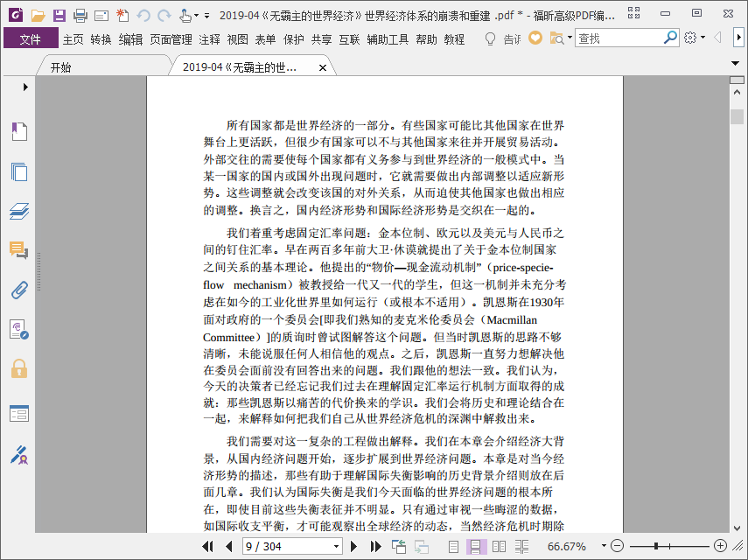Click the zoom slider handle
Viewport: 748px width, 560px height.
[x=656, y=546]
